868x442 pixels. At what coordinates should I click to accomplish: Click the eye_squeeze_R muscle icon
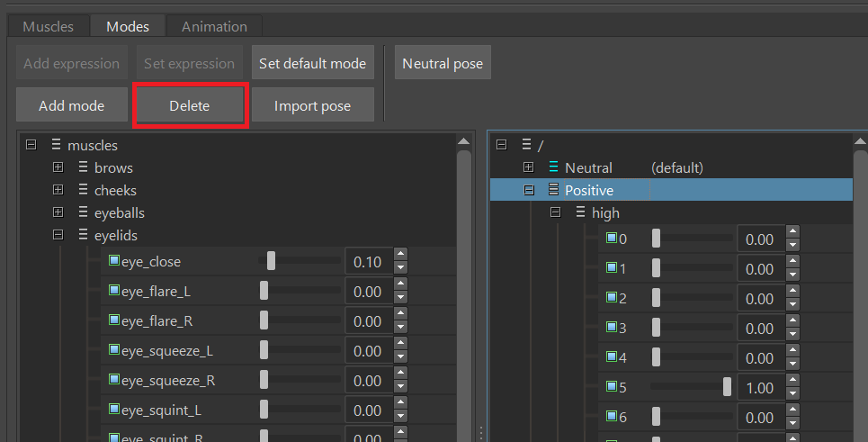(114, 380)
